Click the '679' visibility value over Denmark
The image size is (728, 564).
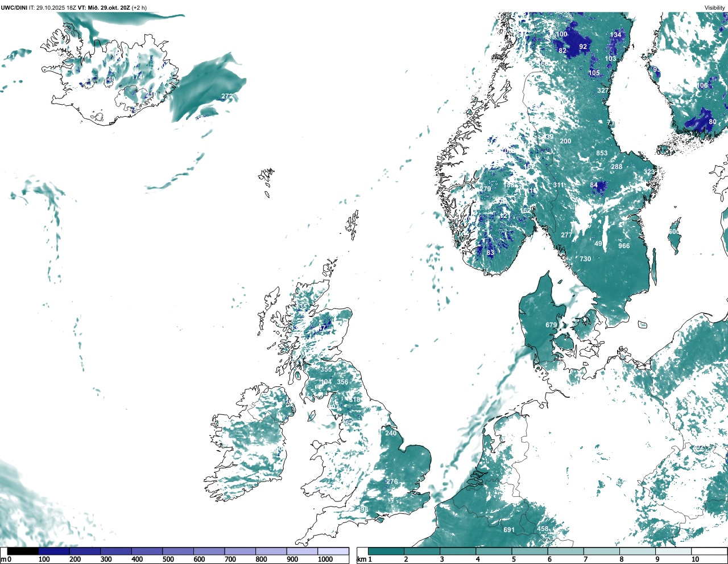click(x=551, y=325)
